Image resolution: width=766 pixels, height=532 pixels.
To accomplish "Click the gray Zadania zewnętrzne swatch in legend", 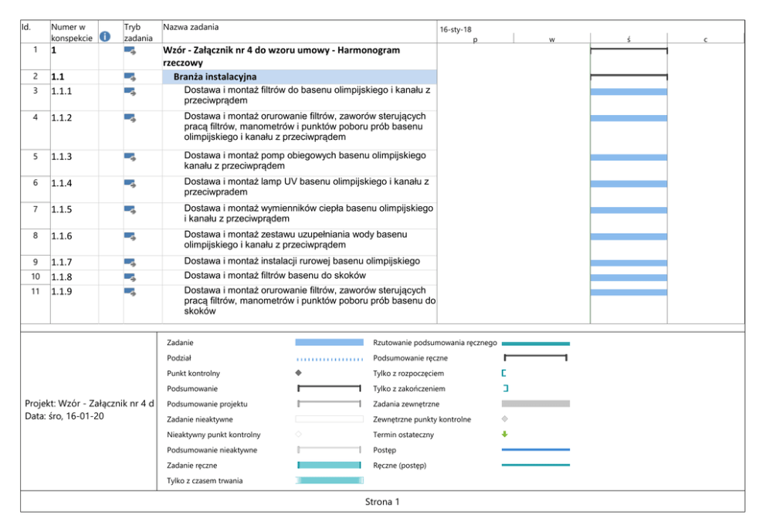I will coord(535,404).
